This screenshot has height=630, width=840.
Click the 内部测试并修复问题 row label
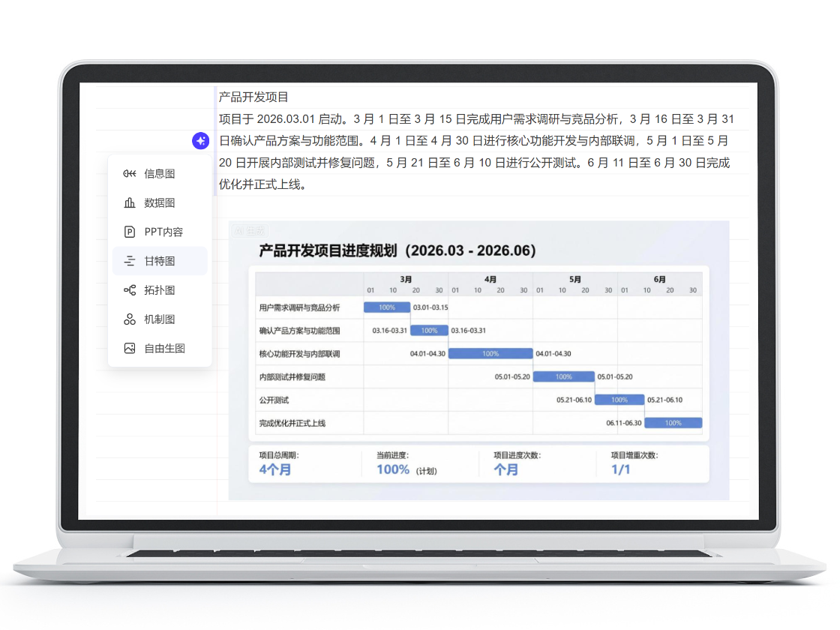coord(292,377)
